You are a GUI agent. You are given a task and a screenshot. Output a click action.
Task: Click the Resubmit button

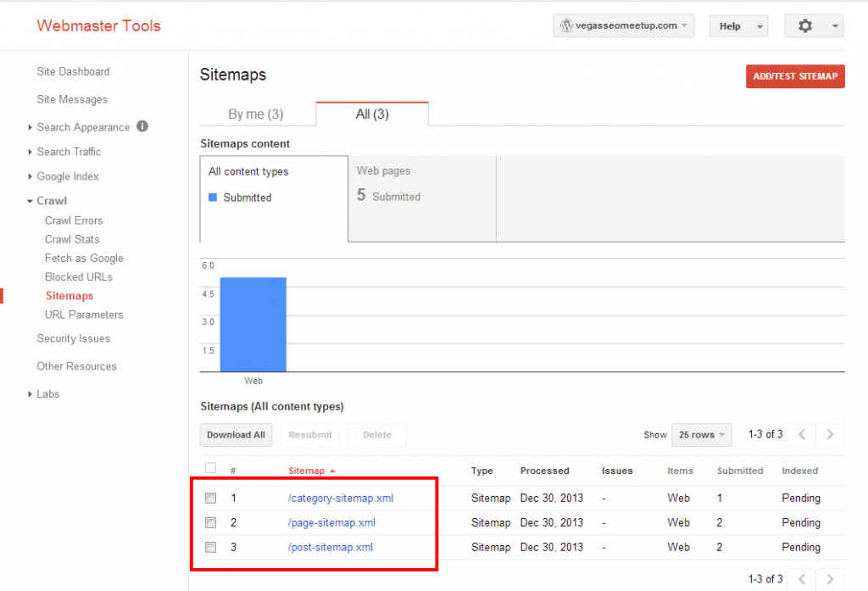pos(310,435)
